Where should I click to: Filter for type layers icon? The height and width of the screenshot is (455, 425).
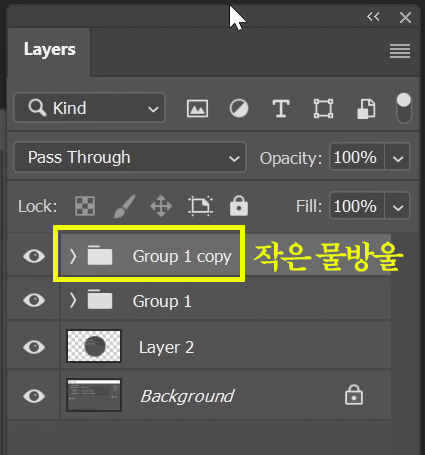(281, 108)
